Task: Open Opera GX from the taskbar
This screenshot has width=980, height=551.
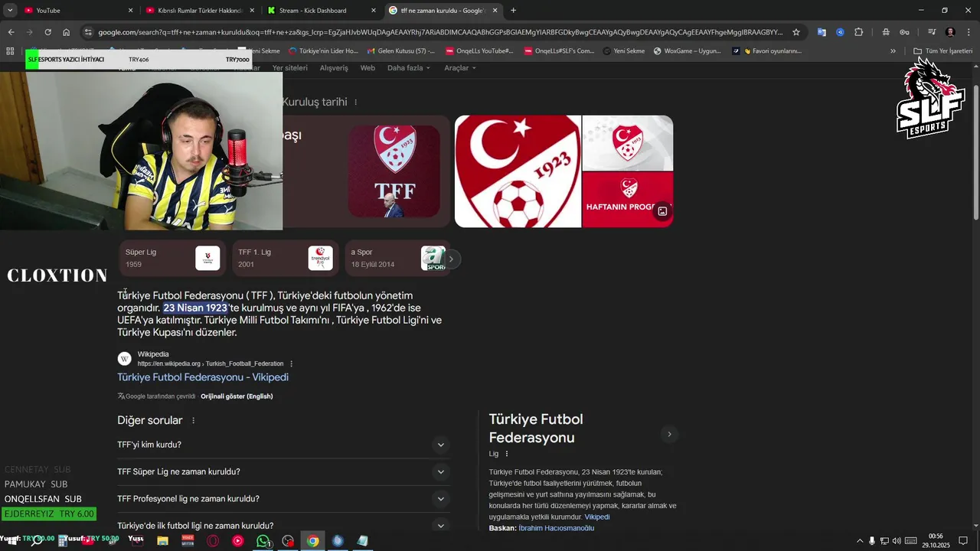Action: point(213,541)
